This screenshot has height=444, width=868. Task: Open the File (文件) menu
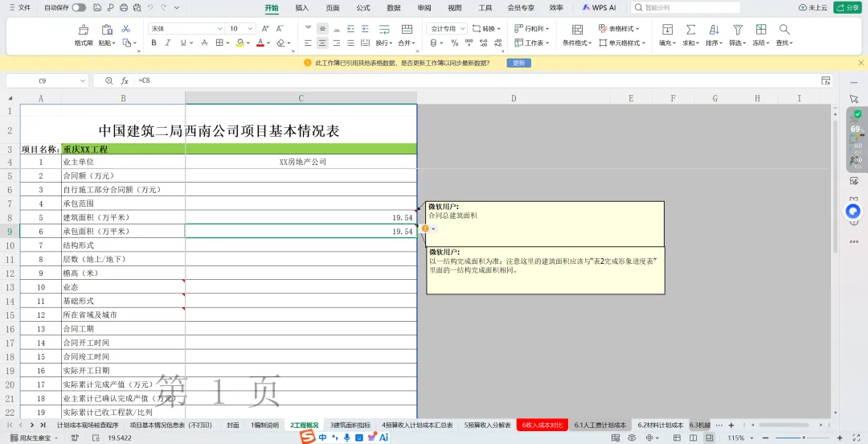click(20, 8)
